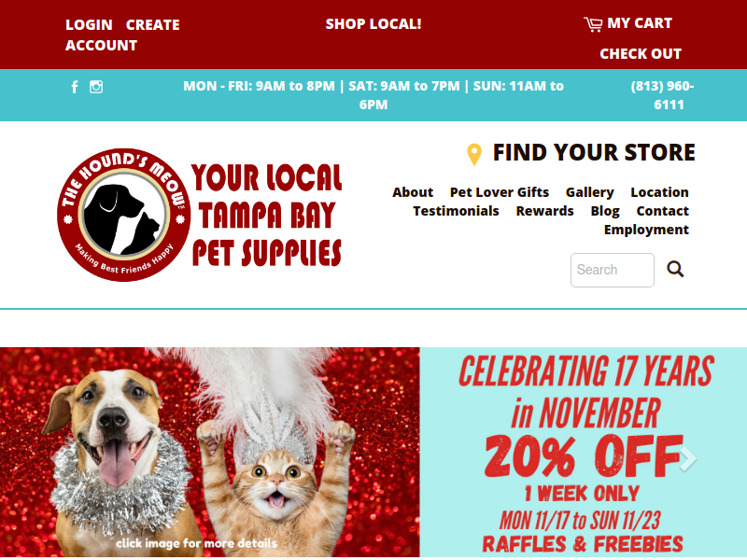This screenshot has width=747, height=560.
Task: Visit the Blog link
Action: click(605, 211)
